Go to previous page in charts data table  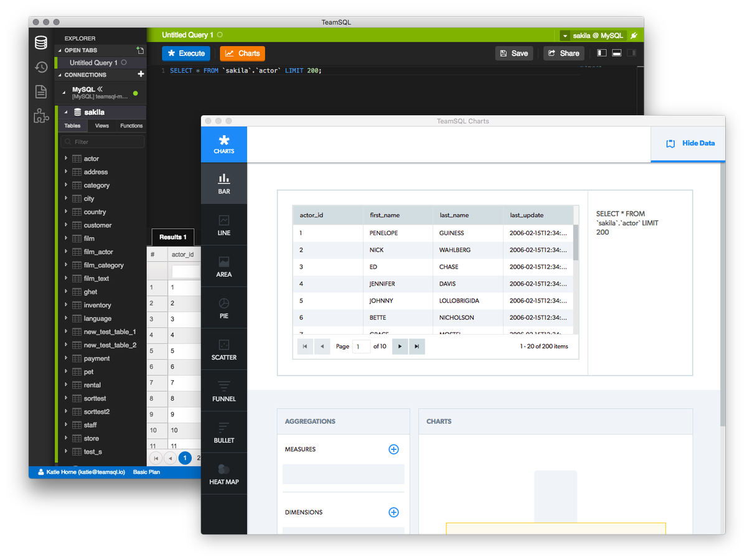tap(322, 346)
